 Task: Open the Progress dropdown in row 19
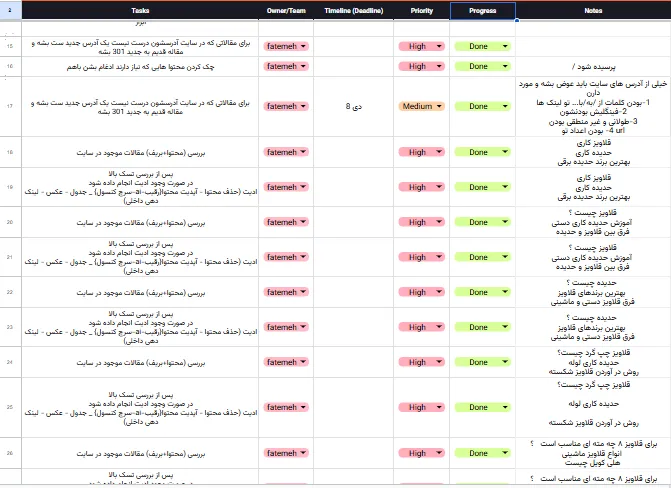point(482,187)
